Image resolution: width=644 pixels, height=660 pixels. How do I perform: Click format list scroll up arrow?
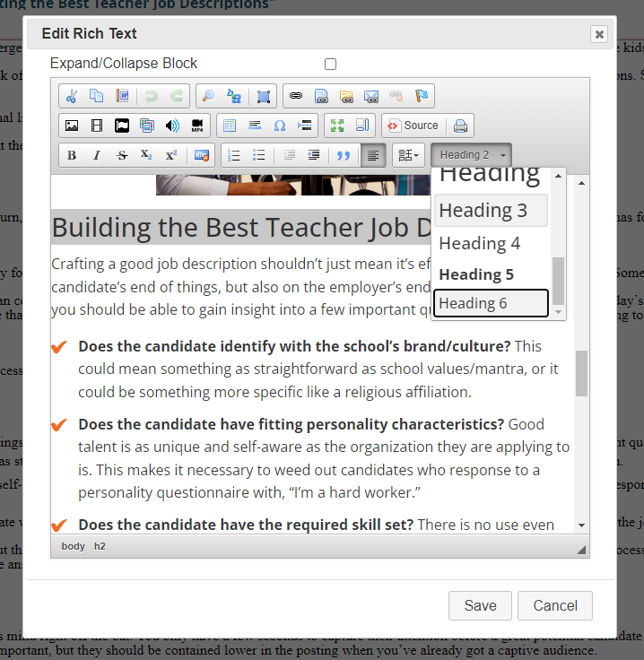click(558, 176)
